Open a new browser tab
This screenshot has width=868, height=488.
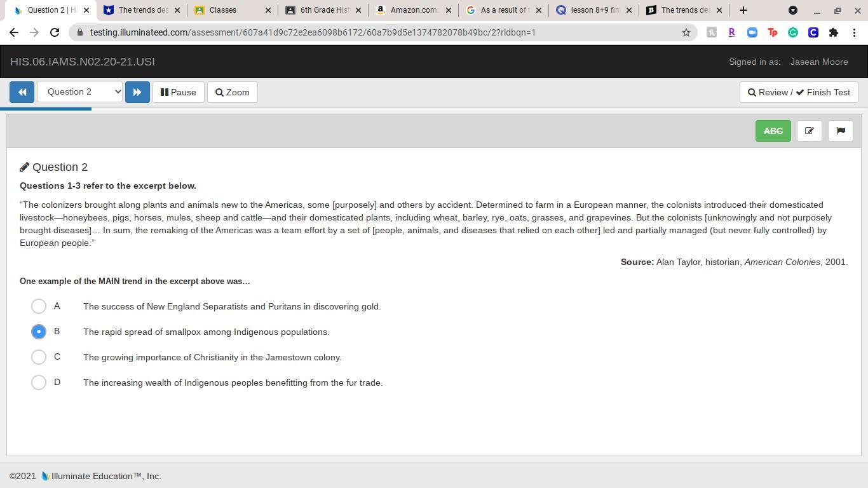click(x=743, y=10)
